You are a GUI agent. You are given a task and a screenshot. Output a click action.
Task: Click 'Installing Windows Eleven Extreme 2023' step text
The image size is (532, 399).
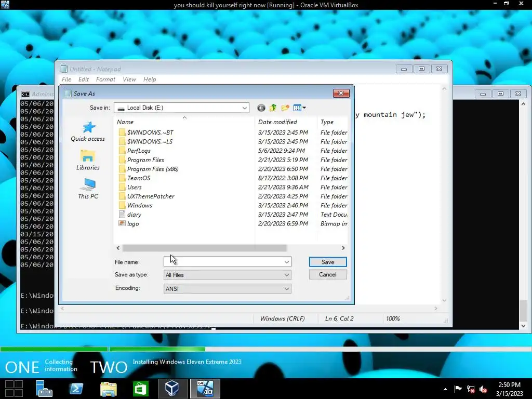[187, 362]
